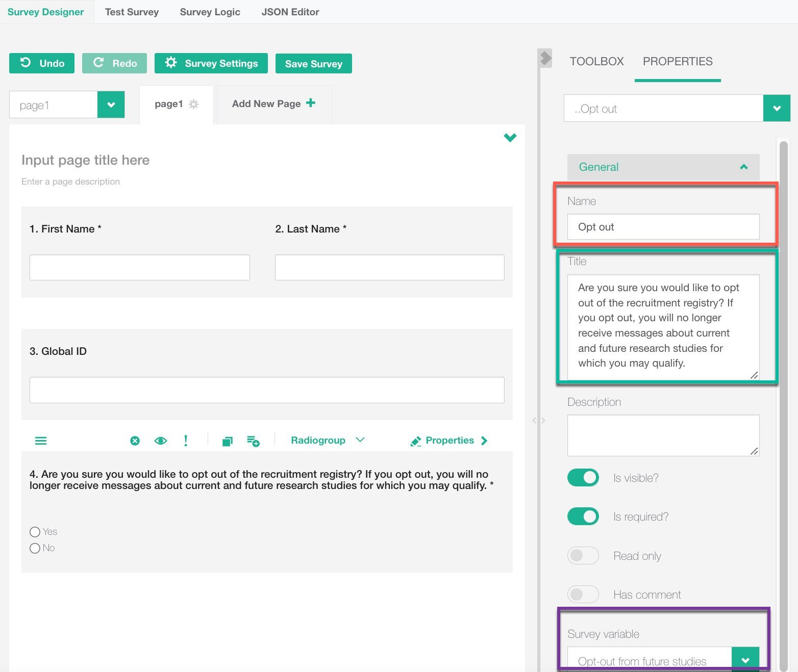Click the Save Survey button
The image size is (798, 672).
(x=313, y=64)
